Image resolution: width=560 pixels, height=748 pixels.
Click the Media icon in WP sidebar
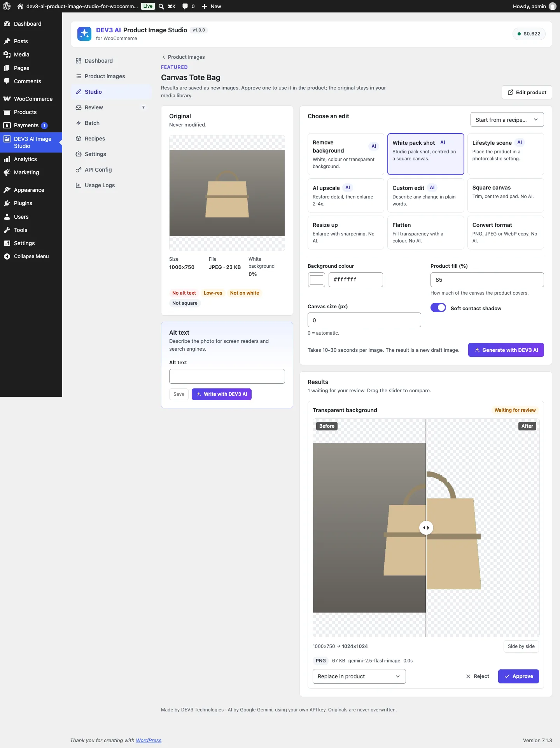pyautogui.click(x=7, y=54)
